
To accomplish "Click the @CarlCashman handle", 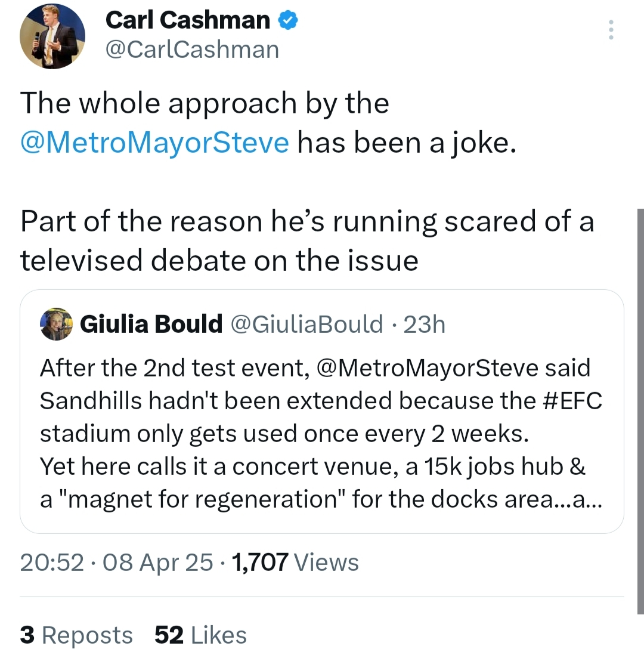I will 192,50.
